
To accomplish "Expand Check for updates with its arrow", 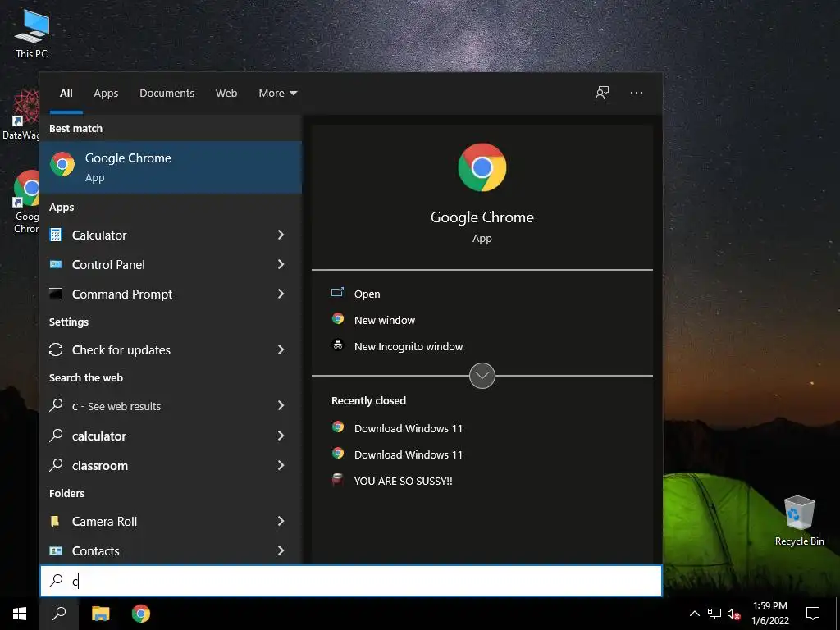I will [281, 349].
